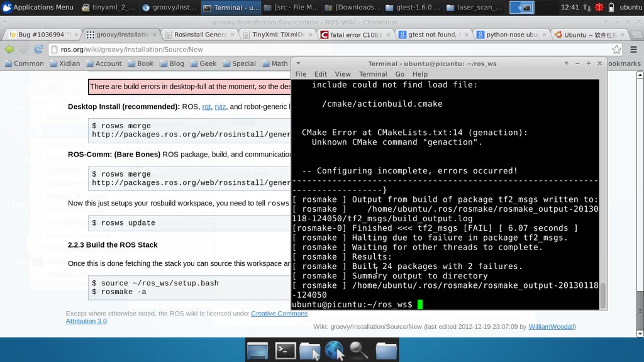Click the battery tray icon
This screenshot has height=362, width=644.
[611, 8]
